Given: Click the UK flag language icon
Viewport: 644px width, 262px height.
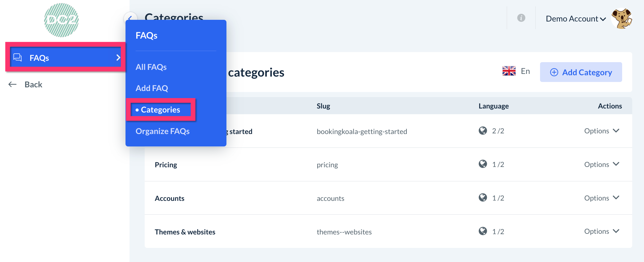Looking at the screenshot, I should (509, 71).
